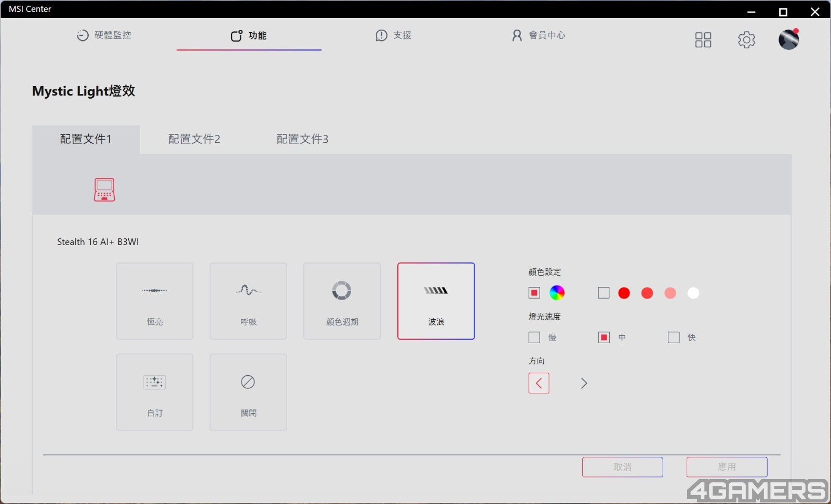Viewport: 831px width, 504px height.
Task: Click the Mystic Light燈效 heading
Action: click(84, 91)
